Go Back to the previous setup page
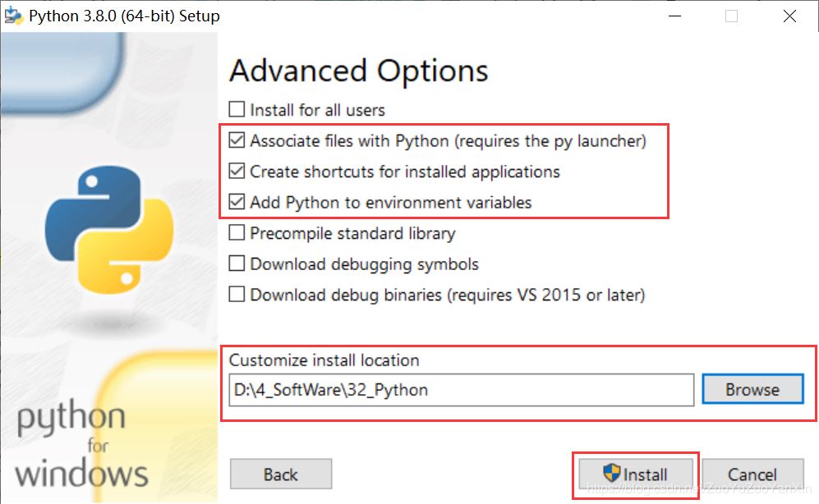 (x=281, y=474)
